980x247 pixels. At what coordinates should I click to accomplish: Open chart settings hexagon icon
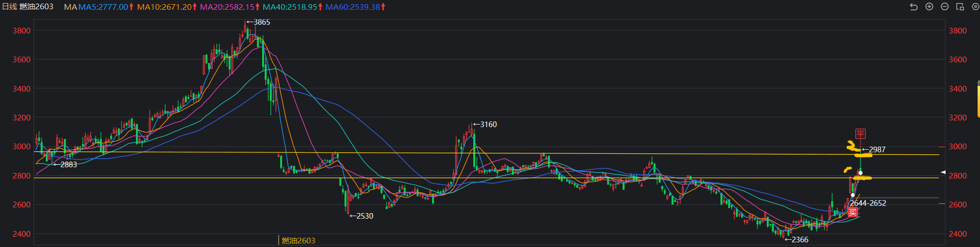[974, 7]
